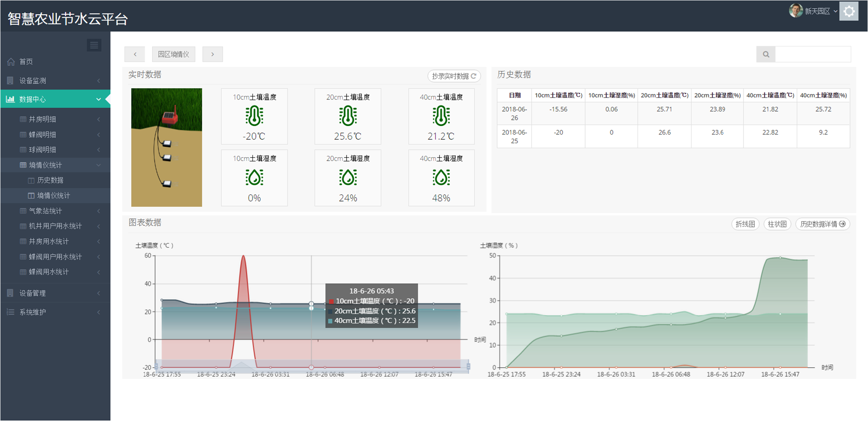Screen dimensions: 868x422
Task: Click the sidebar hamburger collapse icon
Action: click(94, 45)
